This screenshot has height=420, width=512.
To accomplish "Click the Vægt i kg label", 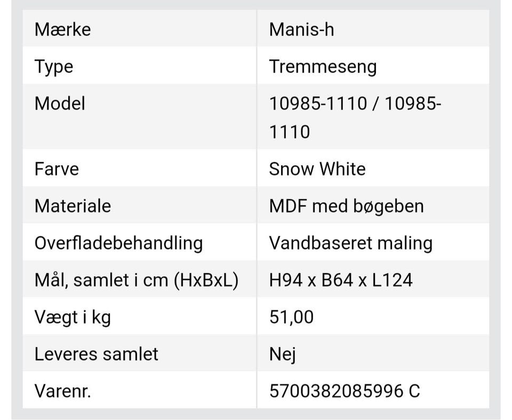I will tap(73, 318).
